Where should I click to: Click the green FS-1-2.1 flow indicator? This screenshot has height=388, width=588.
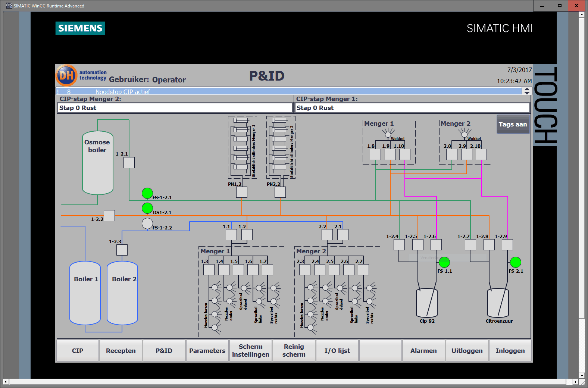point(147,193)
